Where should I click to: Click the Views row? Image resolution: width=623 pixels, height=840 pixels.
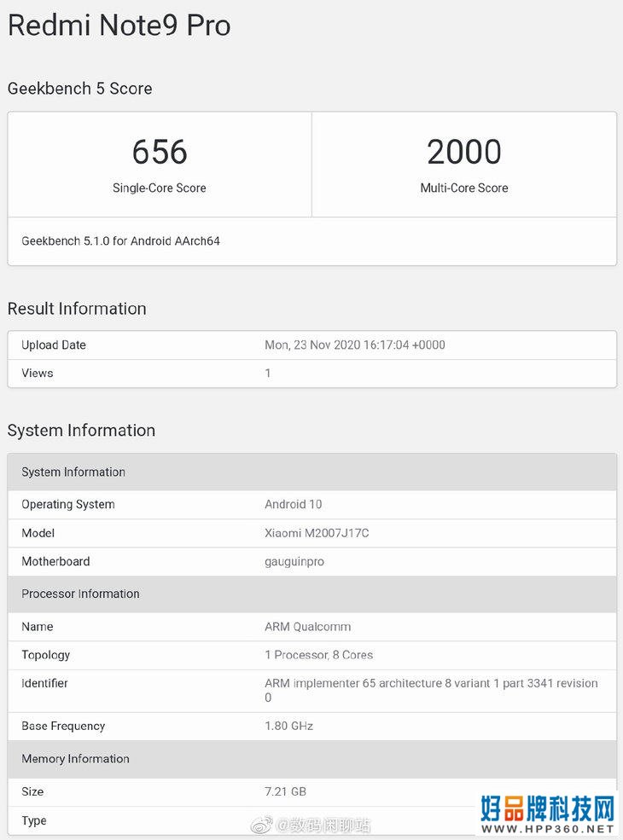coord(312,374)
